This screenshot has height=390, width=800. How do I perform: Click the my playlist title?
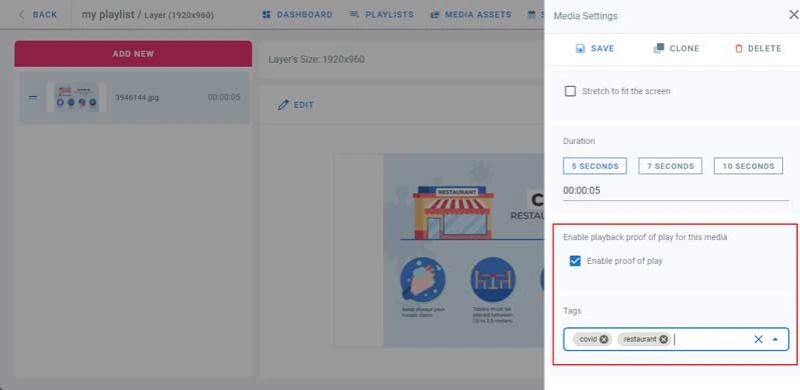[108, 15]
